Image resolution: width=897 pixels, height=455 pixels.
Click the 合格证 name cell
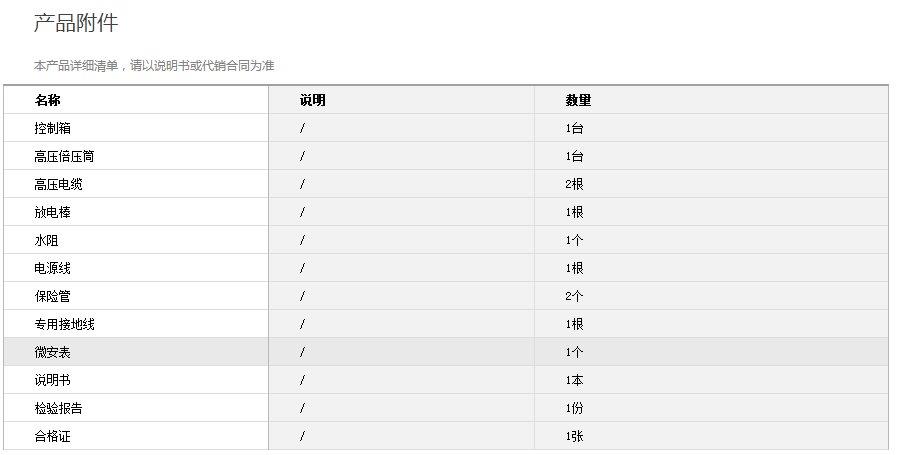coord(52,436)
